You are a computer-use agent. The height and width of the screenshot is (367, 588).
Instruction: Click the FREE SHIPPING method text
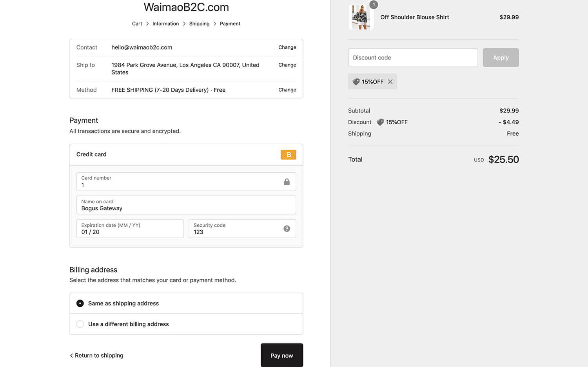[x=168, y=90]
